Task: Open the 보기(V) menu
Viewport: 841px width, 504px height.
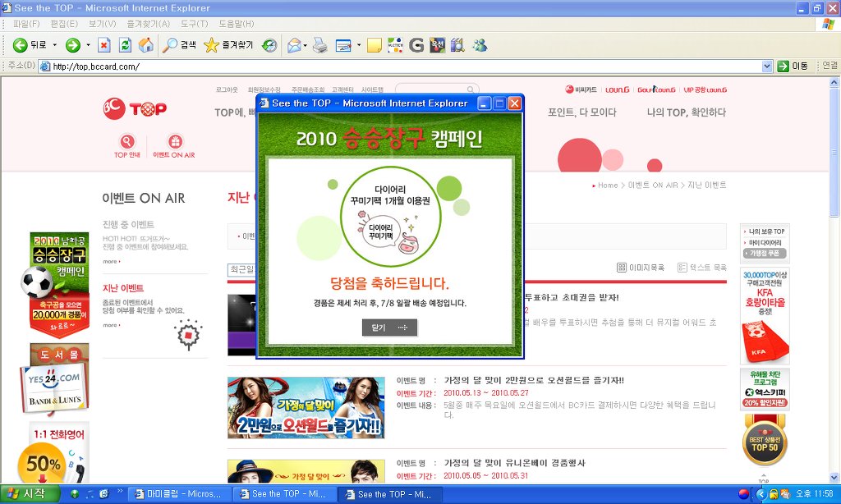Action: click(102, 24)
